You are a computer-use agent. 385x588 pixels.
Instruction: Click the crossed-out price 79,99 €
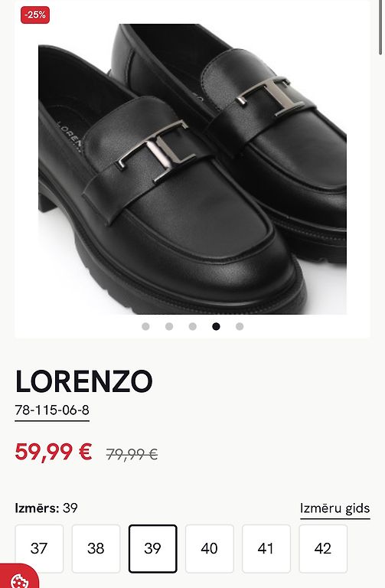132,454
